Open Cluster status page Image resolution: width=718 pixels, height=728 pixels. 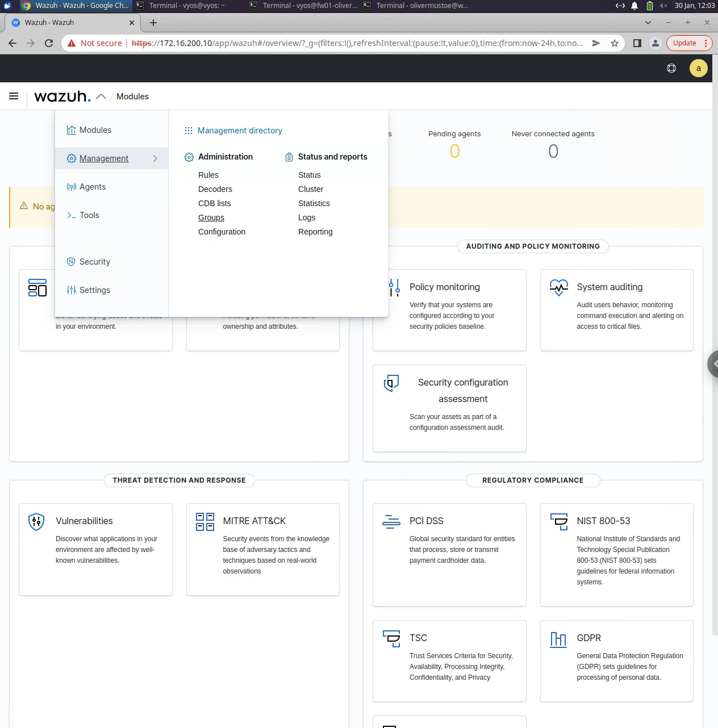tap(311, 189)
